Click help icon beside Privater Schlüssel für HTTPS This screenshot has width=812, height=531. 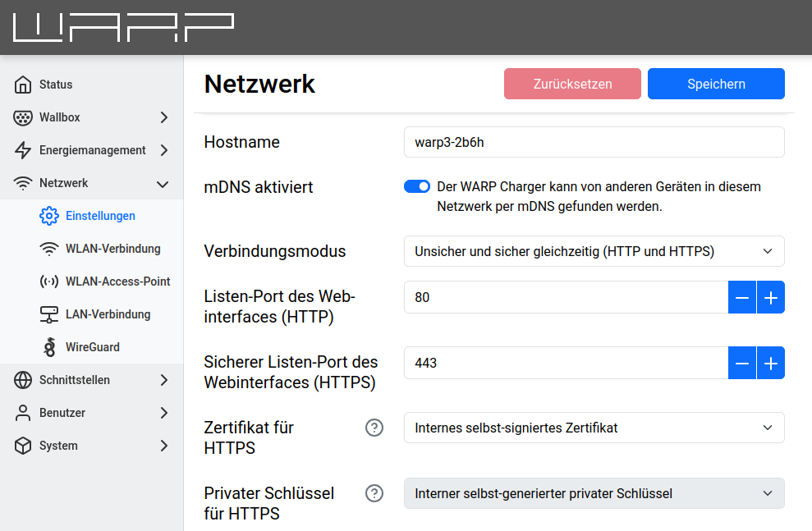374,493
